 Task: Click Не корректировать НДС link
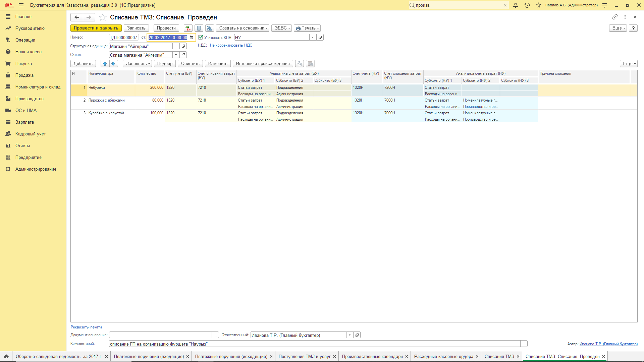pos(231,46)
